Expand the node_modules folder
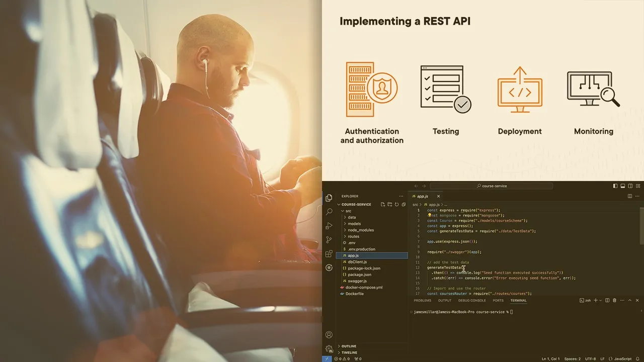This screenshot has height=362, width=644. point(345,230)
